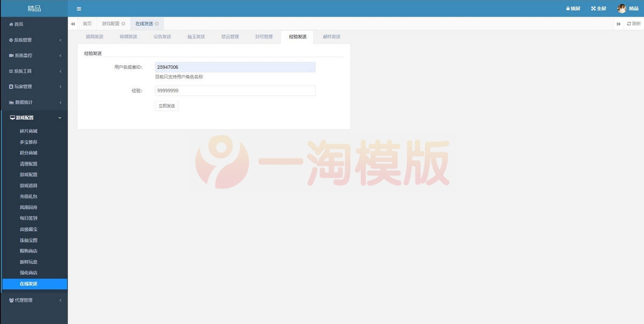Expand 系统工具 using its chevron

(x=60, y=71)
